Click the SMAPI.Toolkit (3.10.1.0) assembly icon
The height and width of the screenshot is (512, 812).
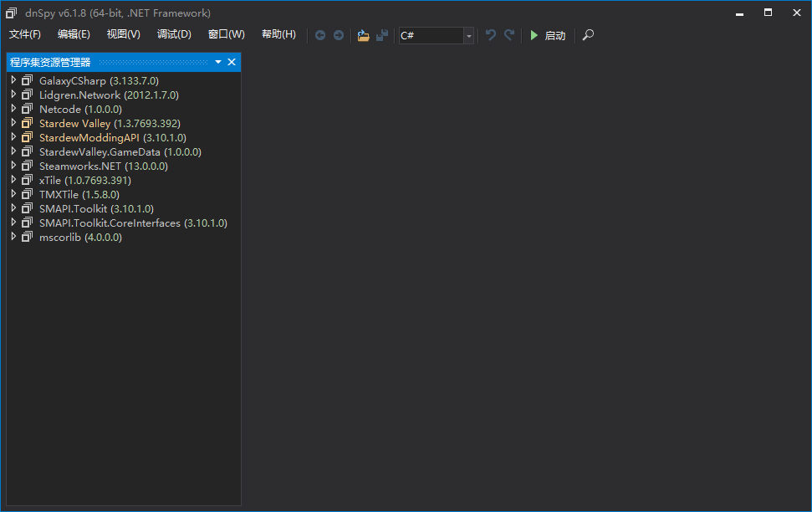(x=27, y=208)
